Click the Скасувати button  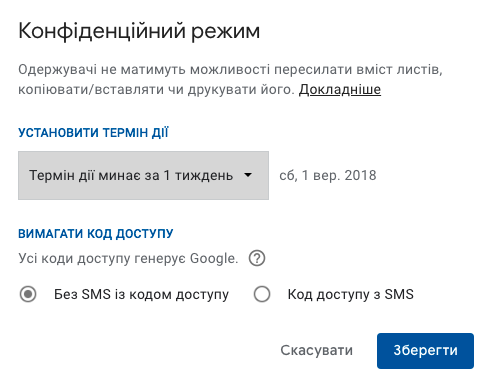tap(316, 350)
